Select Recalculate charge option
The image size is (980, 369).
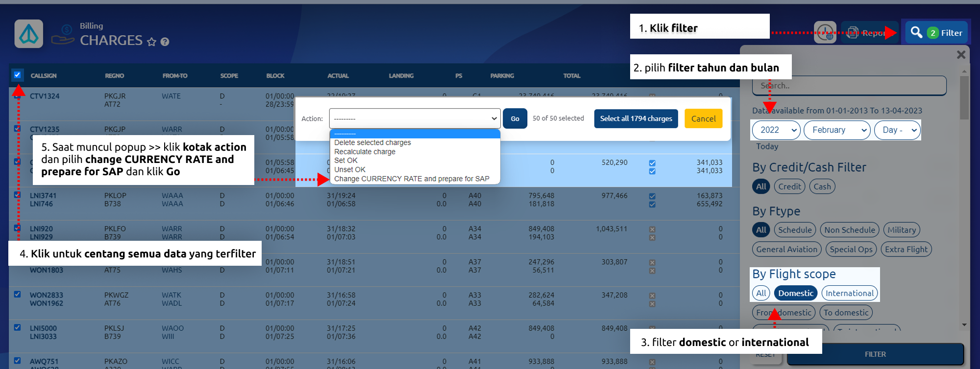(365, 152)
